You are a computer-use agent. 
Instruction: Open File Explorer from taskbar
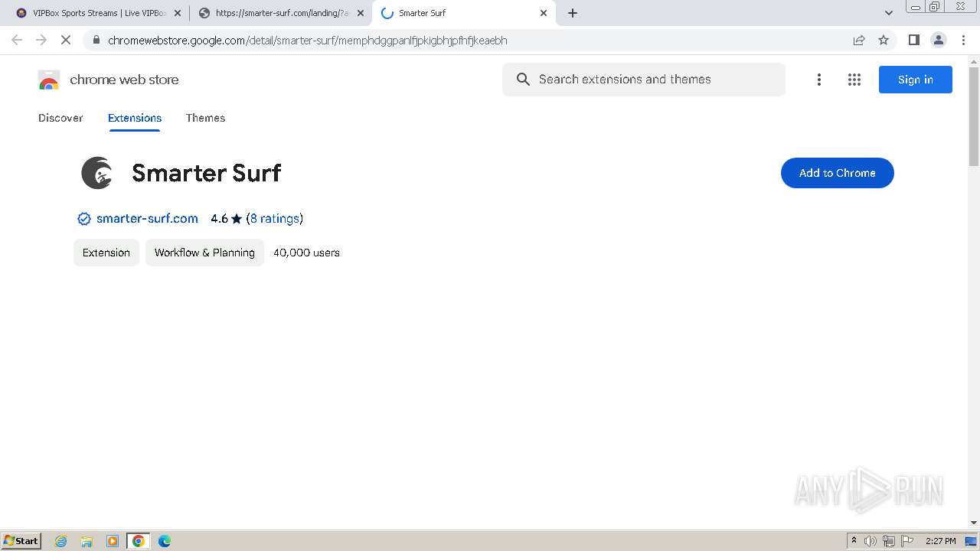pos(87,541)
